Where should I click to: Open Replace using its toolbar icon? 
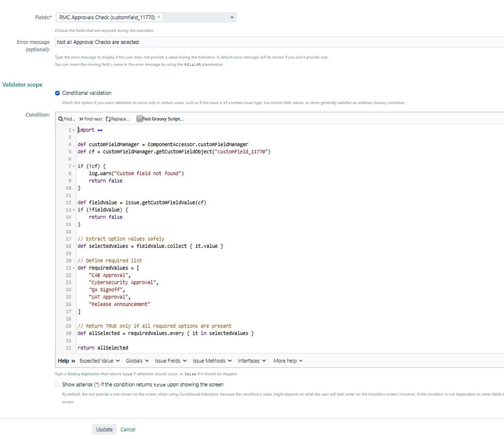coord(108,119)
